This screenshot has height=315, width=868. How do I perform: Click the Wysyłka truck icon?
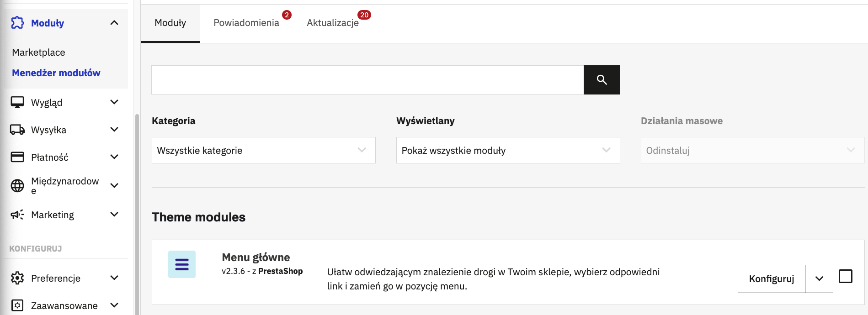click(17, 130)
